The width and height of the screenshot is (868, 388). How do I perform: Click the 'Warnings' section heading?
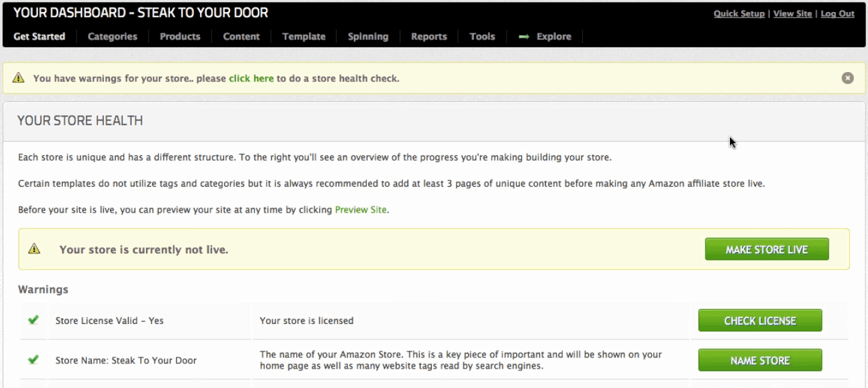43,289
